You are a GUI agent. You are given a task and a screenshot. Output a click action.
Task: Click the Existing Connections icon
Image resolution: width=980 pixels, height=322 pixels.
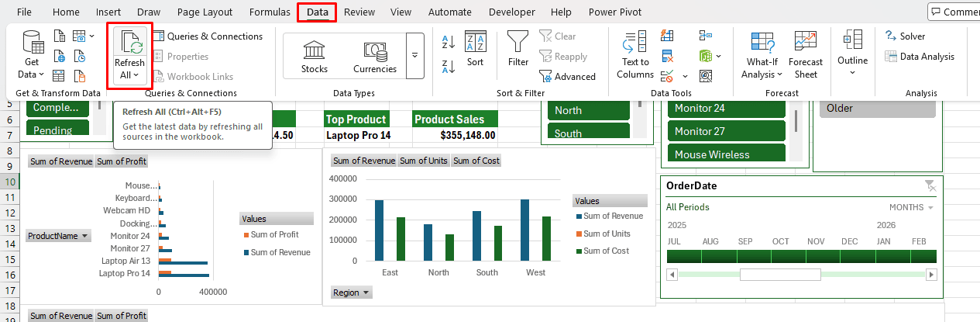(80, 76)
